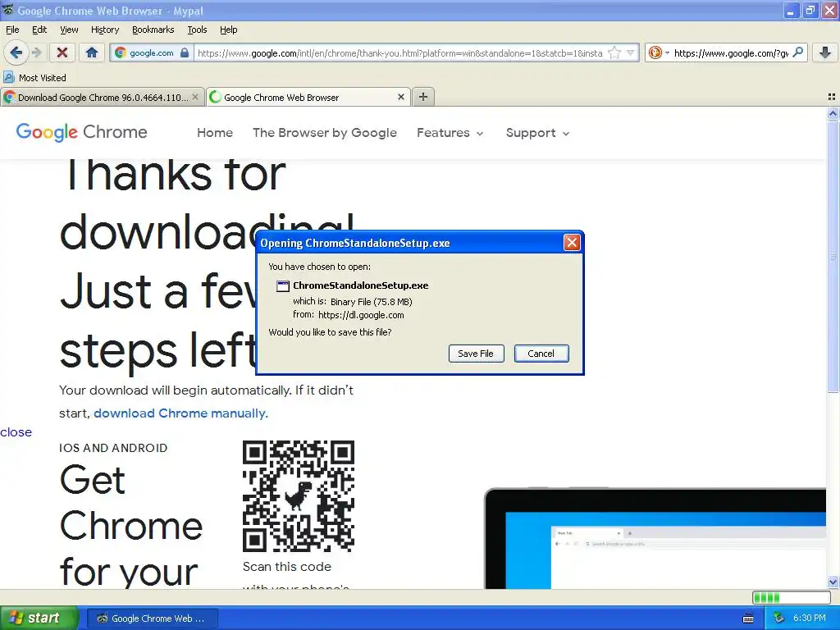Image resolution: width=840 pixels, height=630 pixels.
Task: Go to Home page link
Action: 215,133
